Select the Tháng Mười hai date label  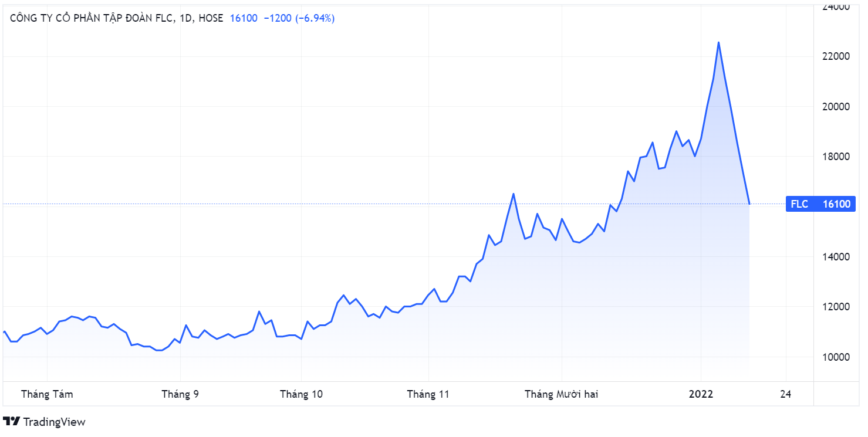click(561, 394)
